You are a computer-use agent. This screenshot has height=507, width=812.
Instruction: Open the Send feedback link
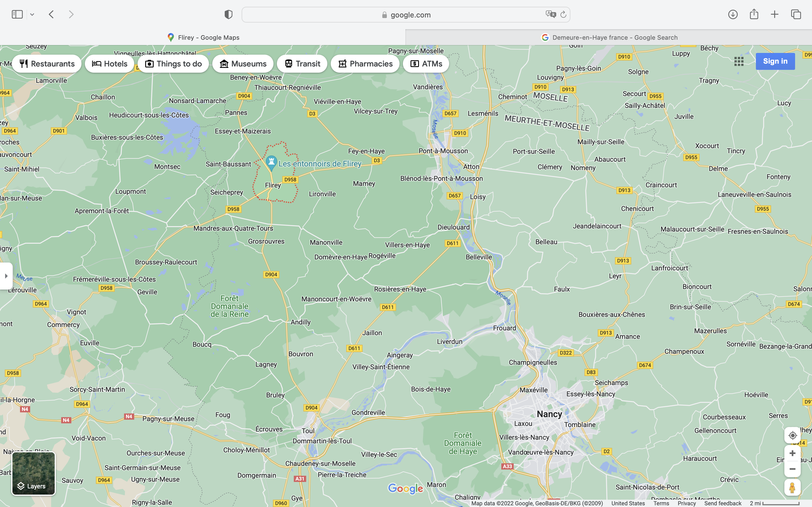[723, 503]
